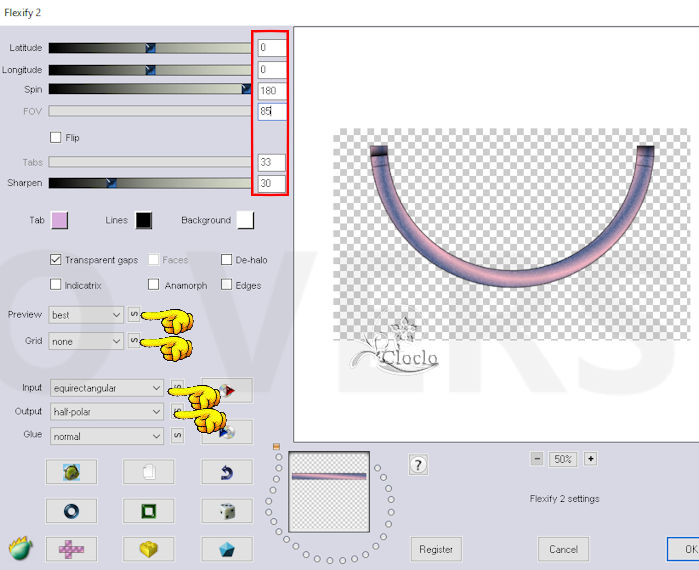The image size is (699, 570).
Task: Open the Glue mode dropdown
Action: click(105, 436)
